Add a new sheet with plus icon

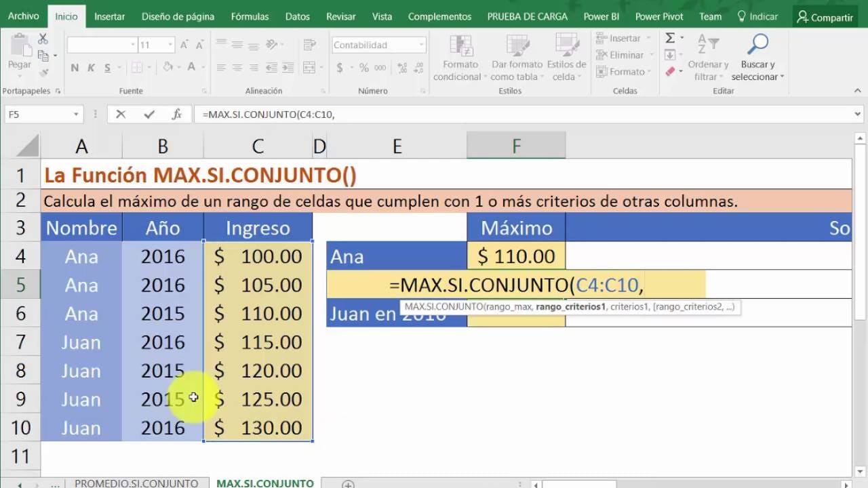tap(348, 484)
